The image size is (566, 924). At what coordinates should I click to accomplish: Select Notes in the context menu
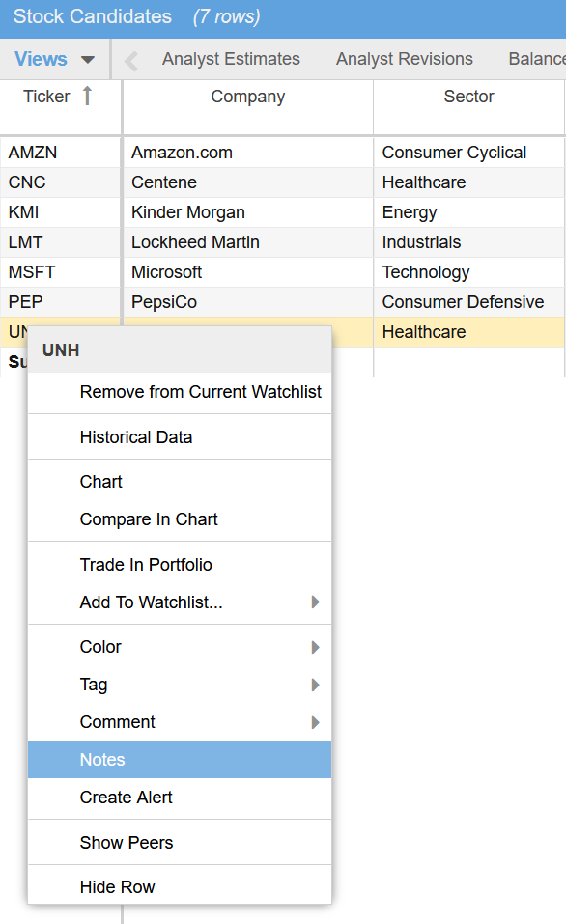pyautogui.click(x=180, y=760)
